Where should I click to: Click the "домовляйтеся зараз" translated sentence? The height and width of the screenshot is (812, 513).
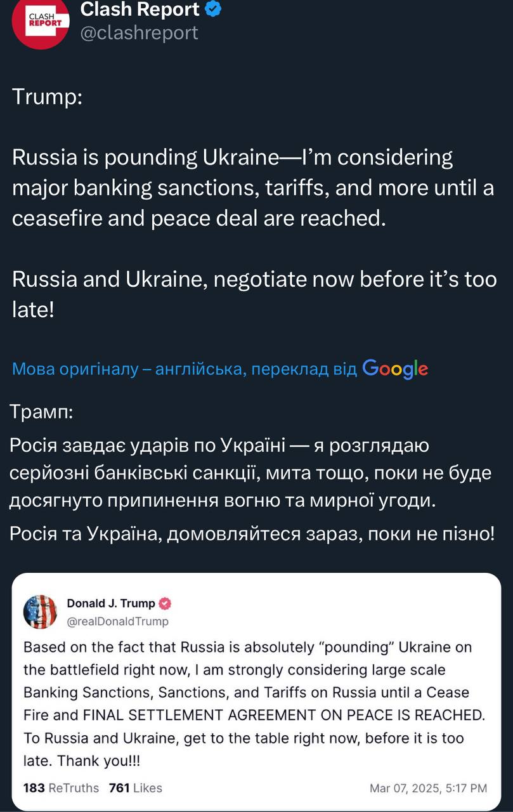pos(252,534)
